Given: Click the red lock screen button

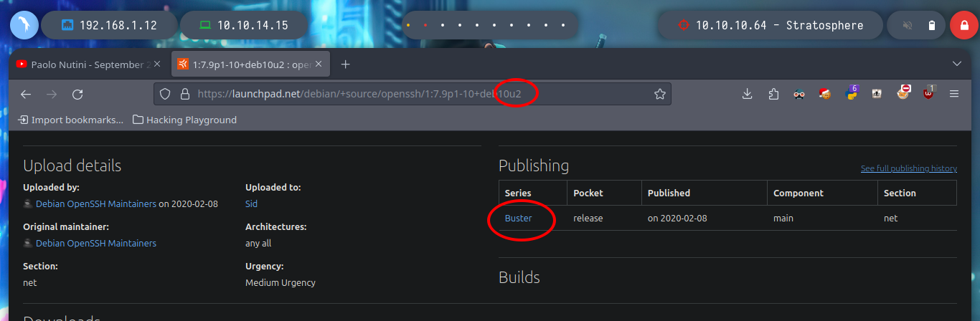Looking at the screenshot, I should pyautogui.click(x=964, y=25).
